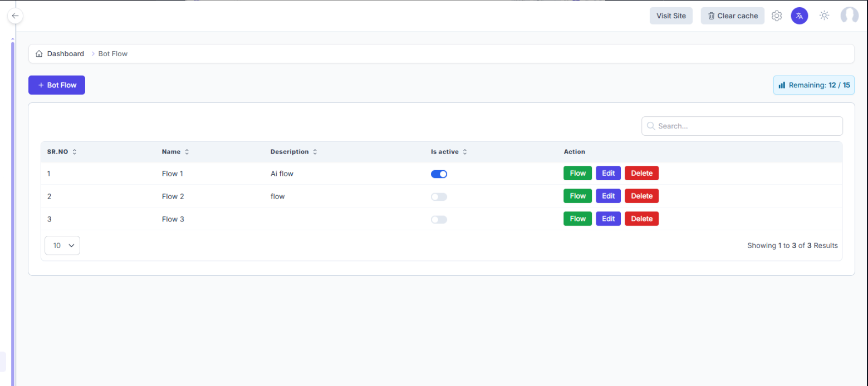Click the Dashboard home icon
Image resolution: width=868 pixels, height=386 pixels.
pyautogui.click(x=39, y=54)
